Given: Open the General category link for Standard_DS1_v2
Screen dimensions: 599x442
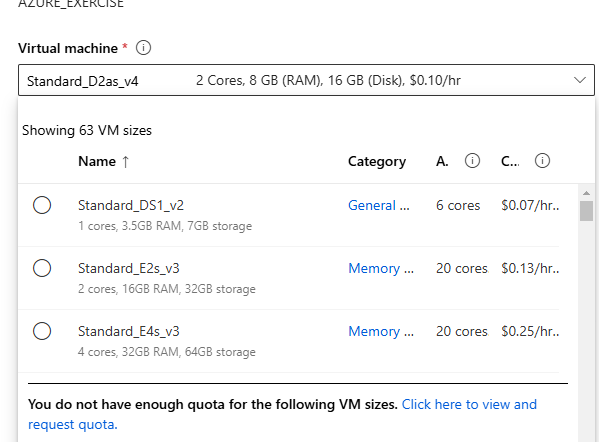Looking at the screenshot, I should point(379,206).
